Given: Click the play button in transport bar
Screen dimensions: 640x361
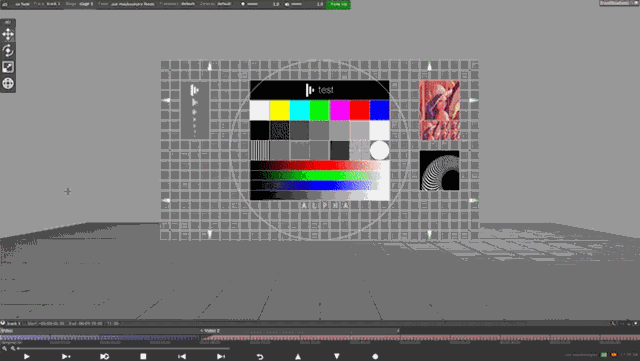Looking at the screenshot, I should tap(27, 357).
